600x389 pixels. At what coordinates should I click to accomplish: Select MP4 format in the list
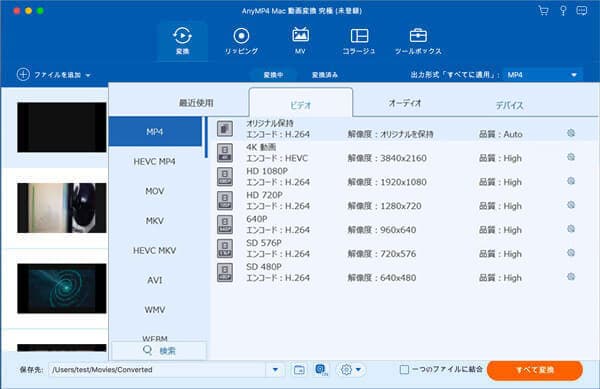pos(155,132)
